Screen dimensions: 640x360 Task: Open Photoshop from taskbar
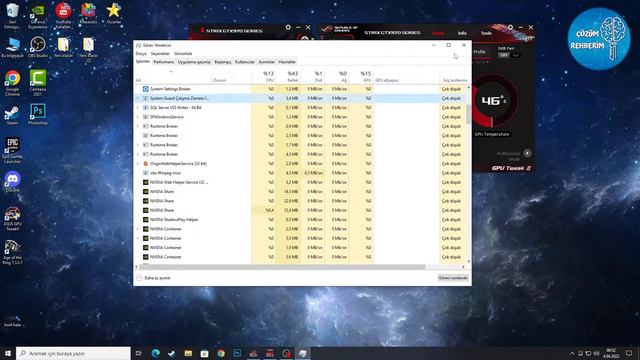[237, 353]
